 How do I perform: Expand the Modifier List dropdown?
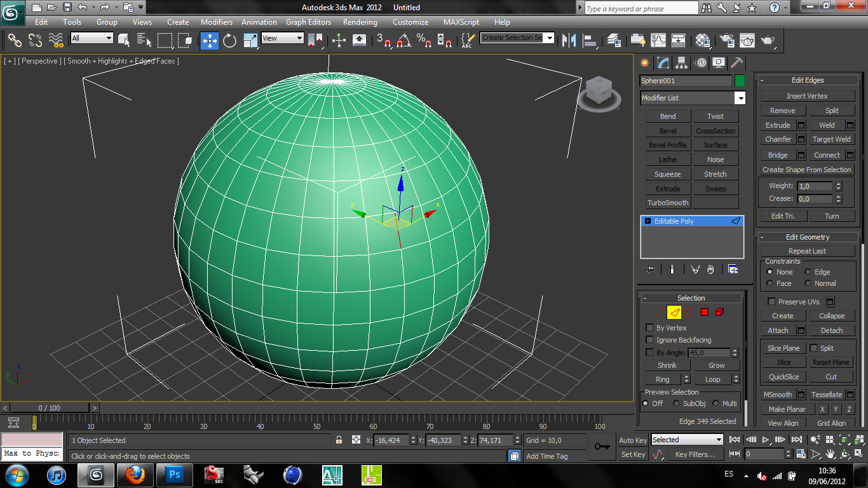click(740, 98)
